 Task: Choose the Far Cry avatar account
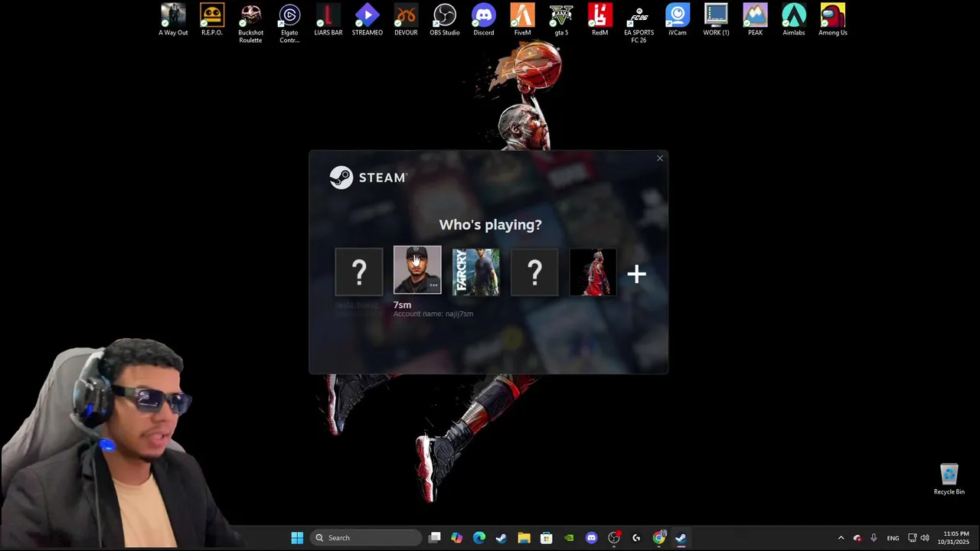(475, 272)
